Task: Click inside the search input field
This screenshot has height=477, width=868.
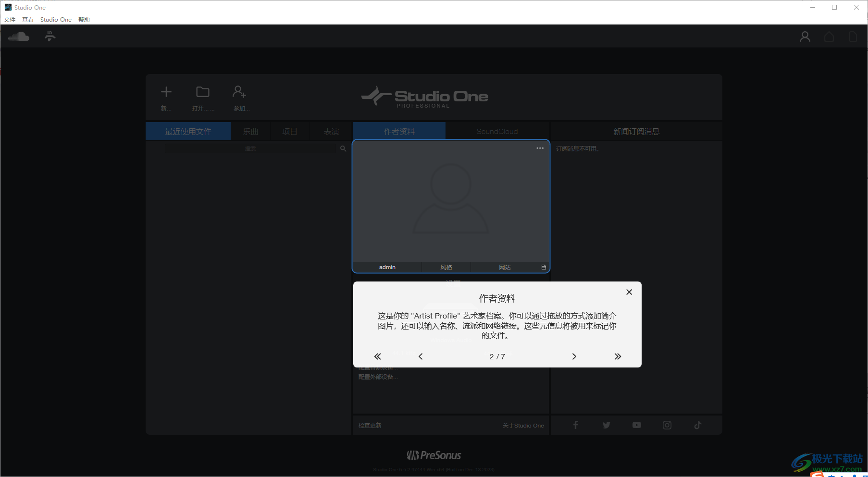Action: 250,148
